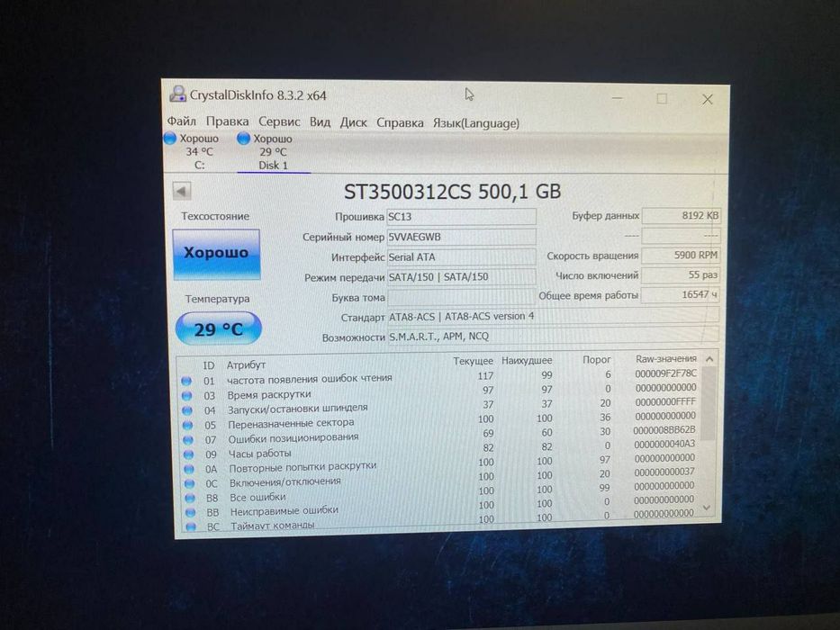Viewport: 840px width, 630px height.
Task: Click the Raw-значения column header
Action: click(x=666, y=358)
